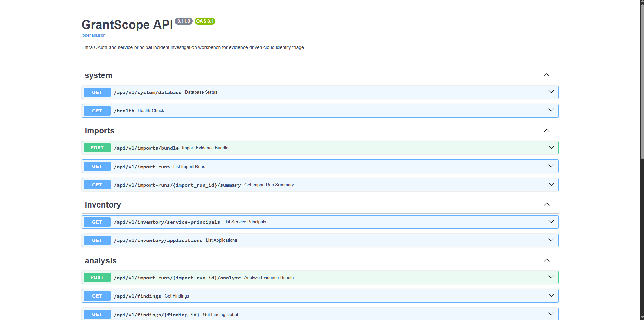Expand List Applications endpoint arrow
644x320 pixels.
click(551, 240)
